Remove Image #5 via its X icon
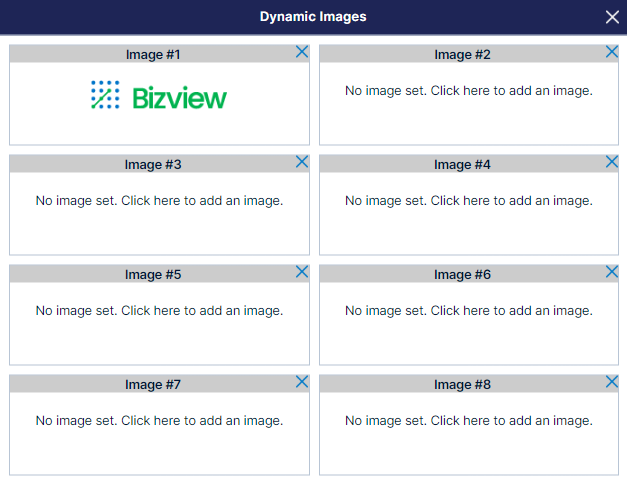This screenshot has height=482, width=627. (x=302, y=272)
